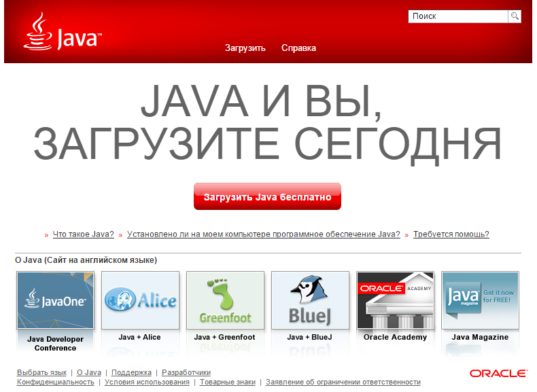Click the Java logo in header
This screenshot has height=392, width=537.
coord(63,33)
